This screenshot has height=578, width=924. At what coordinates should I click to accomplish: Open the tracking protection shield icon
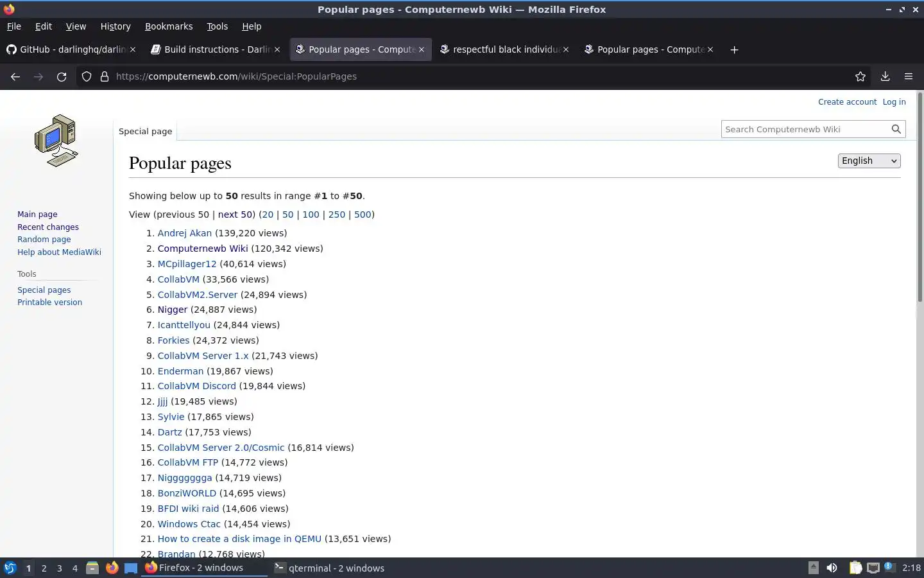(87, 76)
